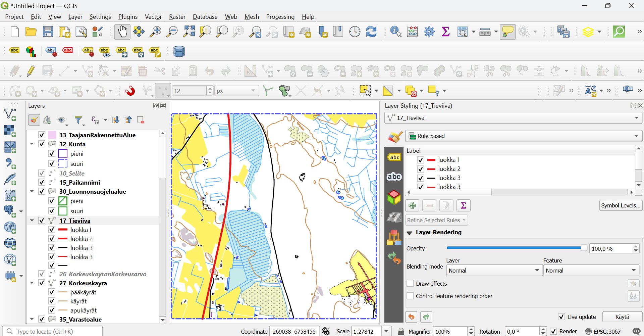Open the Project menu
Image resolution: width=644 pixels, height=336 pixels.
[x=14, y=17]
